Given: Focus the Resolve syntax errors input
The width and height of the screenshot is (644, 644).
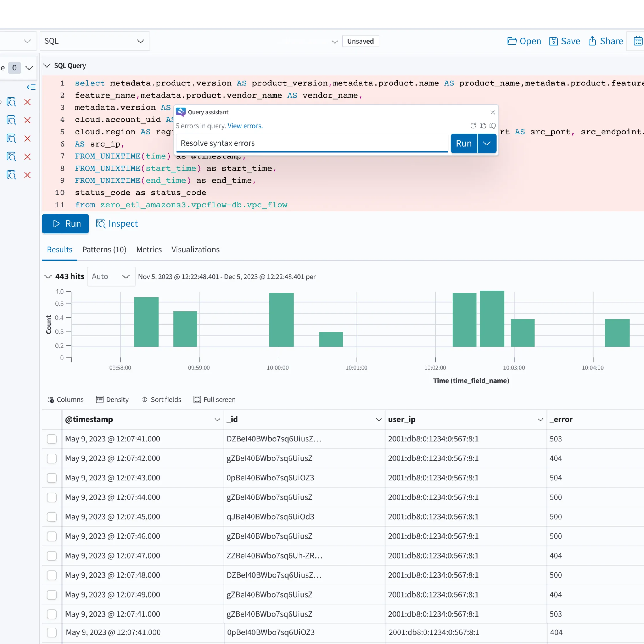Looking at the screenshot, I should click(x=312, y=143).
